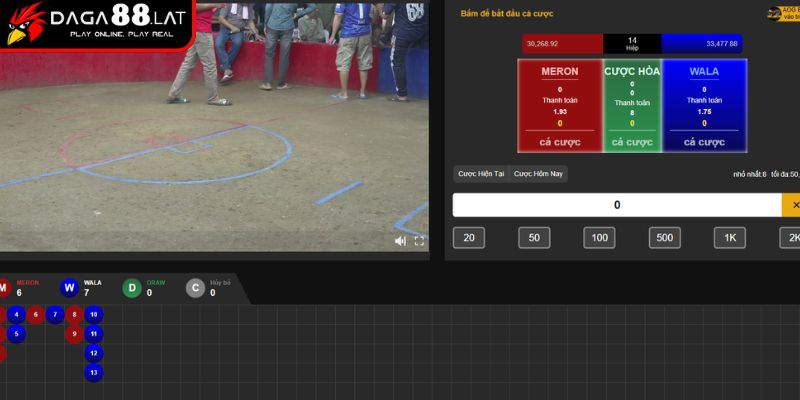The width and height of the screenshot is (800, 400).
Task: Click the green D Draw icon
Action: point(132,288)
